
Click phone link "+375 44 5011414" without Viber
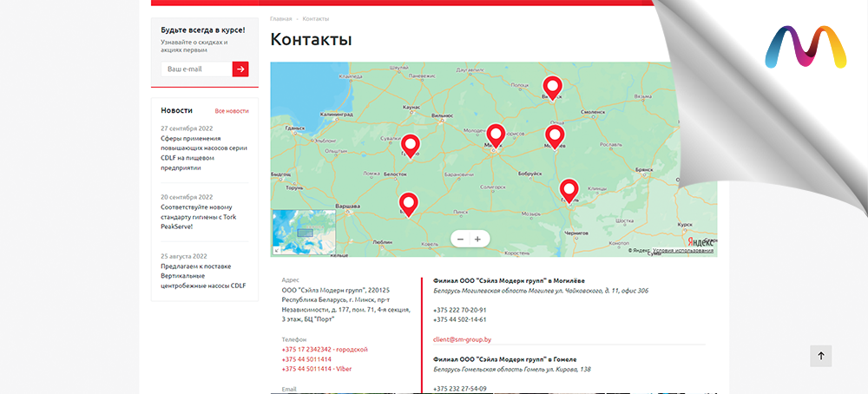pos(306,359)
